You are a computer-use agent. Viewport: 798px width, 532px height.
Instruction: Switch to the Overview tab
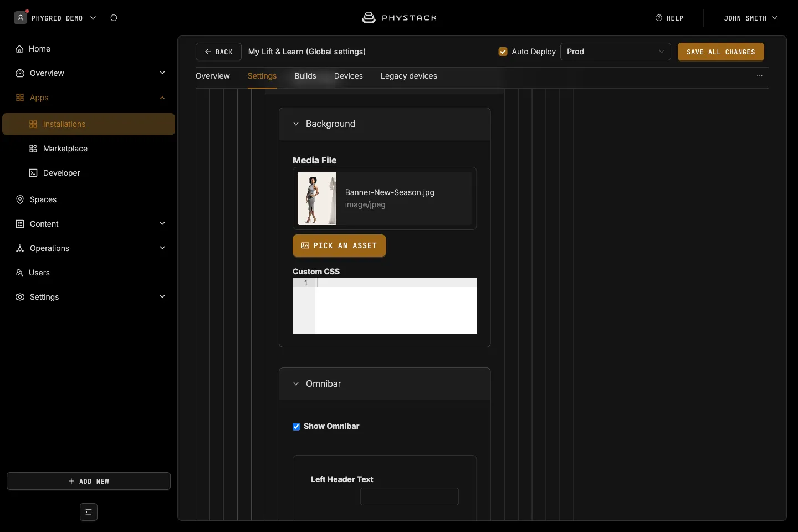pyautogui.click(x=213, y=76)
